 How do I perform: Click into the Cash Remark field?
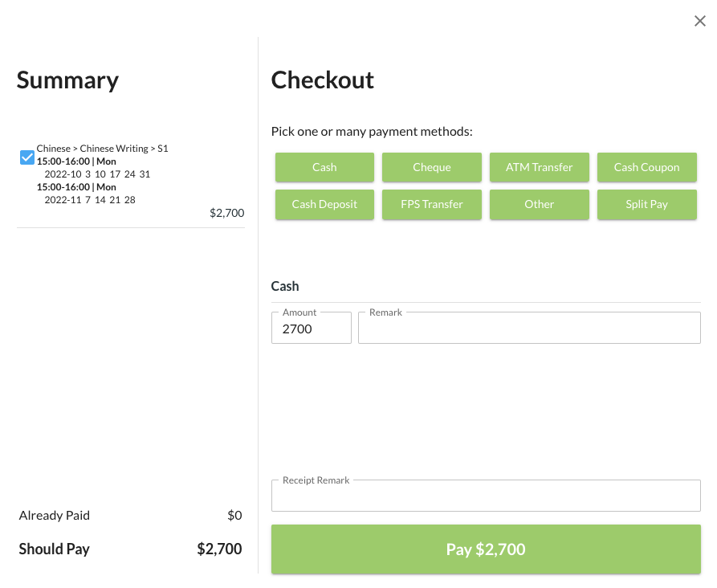click(x=529, y=329)
